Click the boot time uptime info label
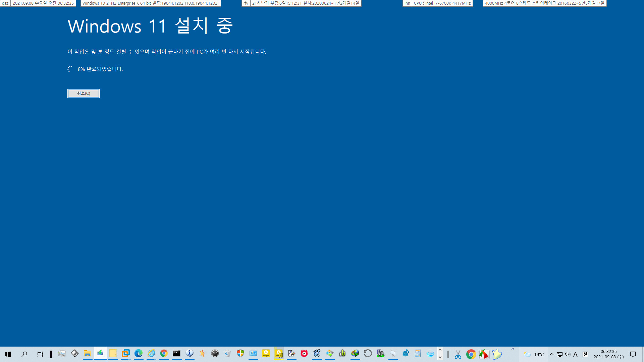 [306, 3]
